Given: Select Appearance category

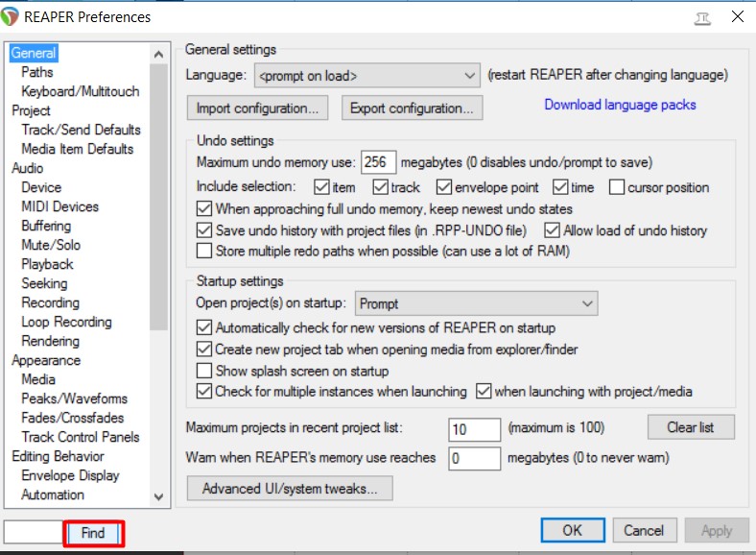Looking at the screenshot, I should pyautogui.click(x=46, y=360).
